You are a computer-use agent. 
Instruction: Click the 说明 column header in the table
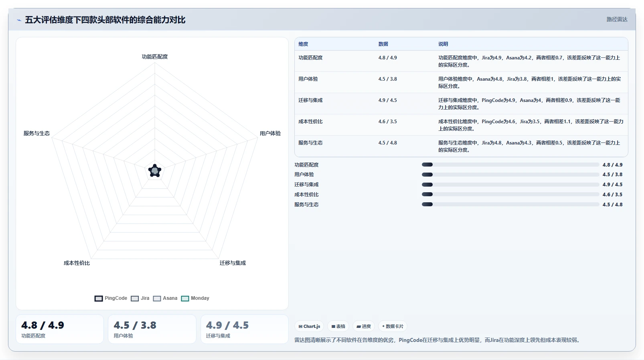click(443, 44)
